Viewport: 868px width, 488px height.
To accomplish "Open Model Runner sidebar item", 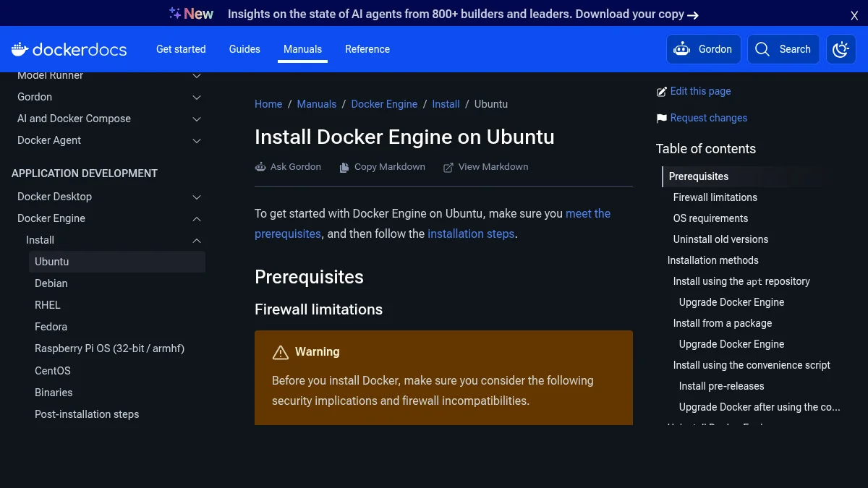I will (x=51, y=75).
